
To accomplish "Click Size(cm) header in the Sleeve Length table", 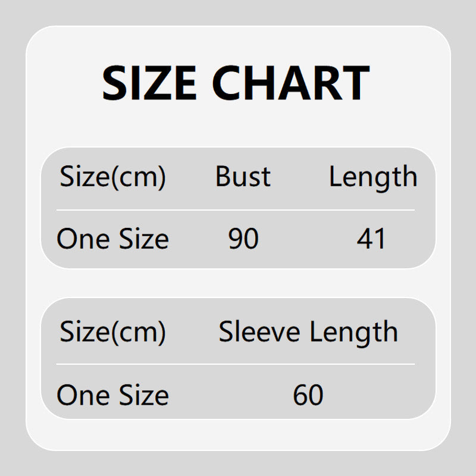I will [x=112, y=331].
